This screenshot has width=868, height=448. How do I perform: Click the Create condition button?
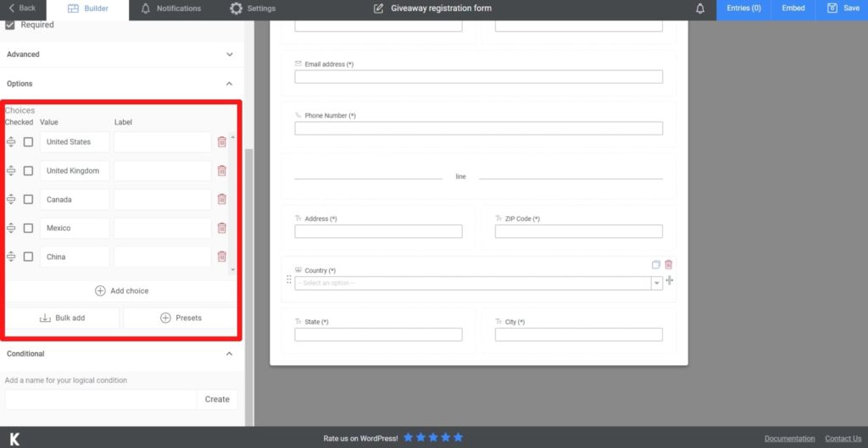coord(217,400)
